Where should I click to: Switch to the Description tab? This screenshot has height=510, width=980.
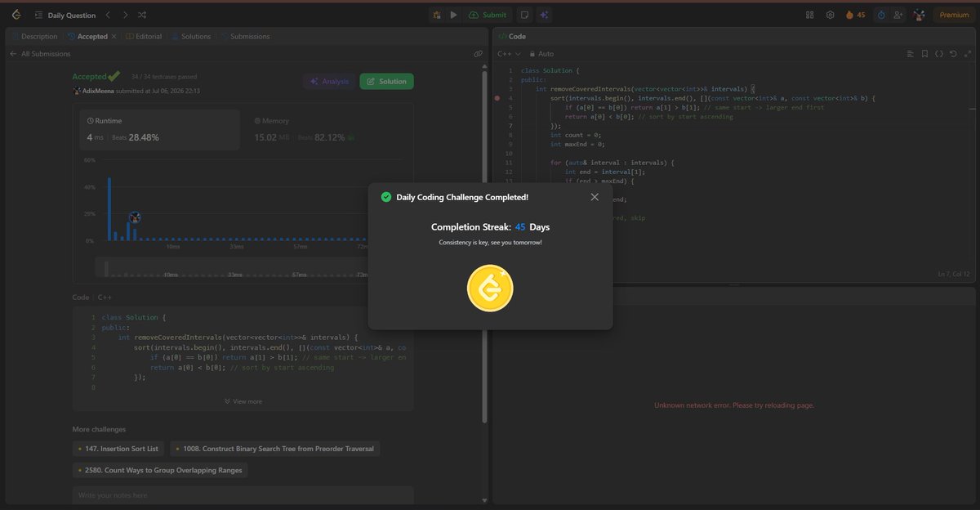coord(34,36)
